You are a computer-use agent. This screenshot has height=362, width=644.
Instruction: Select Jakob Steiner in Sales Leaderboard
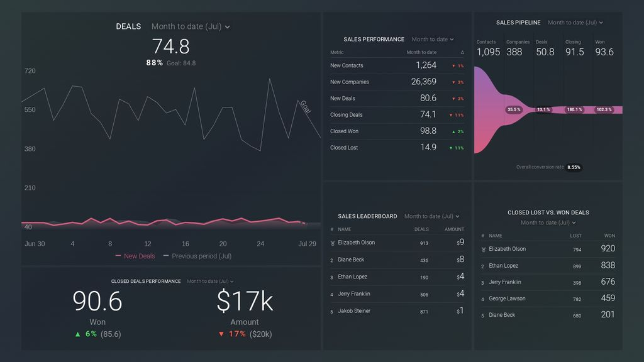pyautogui.click(x=397, y=311)
